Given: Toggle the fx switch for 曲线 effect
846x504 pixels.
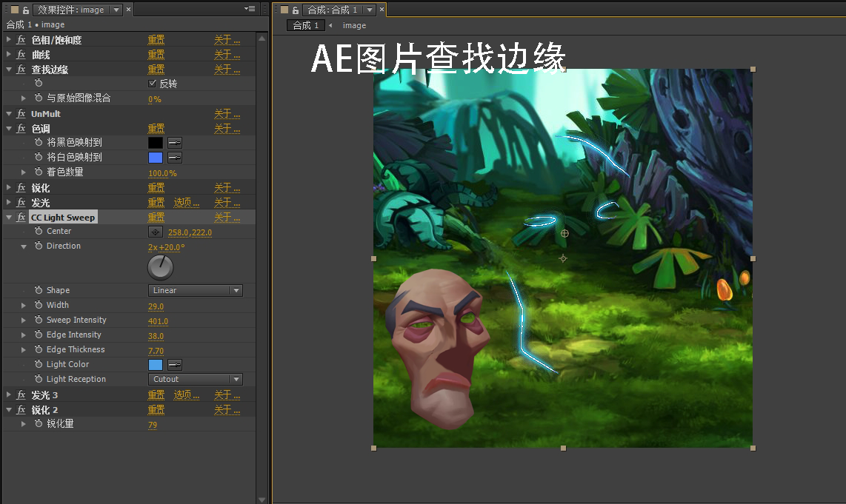Looking at the screenshot, I should [x=21, y=55].
